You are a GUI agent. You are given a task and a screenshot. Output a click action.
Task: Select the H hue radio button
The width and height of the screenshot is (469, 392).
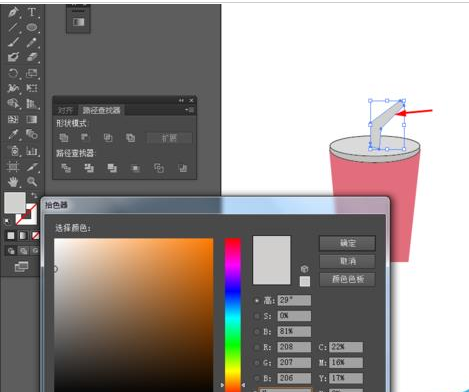point(256,300)
